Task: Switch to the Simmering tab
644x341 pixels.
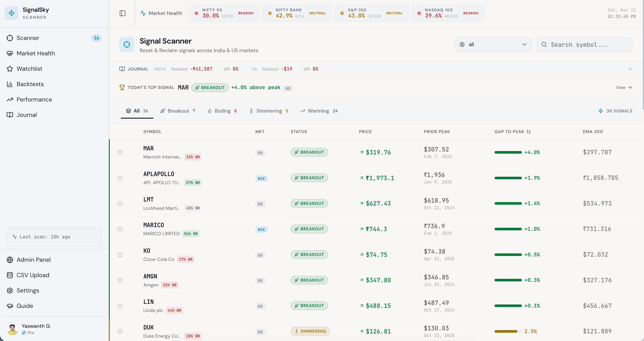Action: tap(269, 111)
